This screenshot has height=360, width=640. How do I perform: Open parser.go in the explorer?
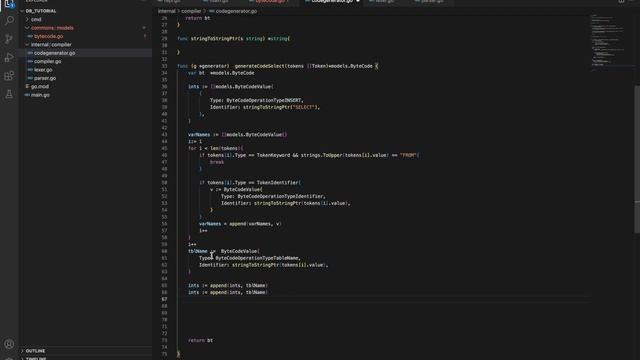pos(45,78)
